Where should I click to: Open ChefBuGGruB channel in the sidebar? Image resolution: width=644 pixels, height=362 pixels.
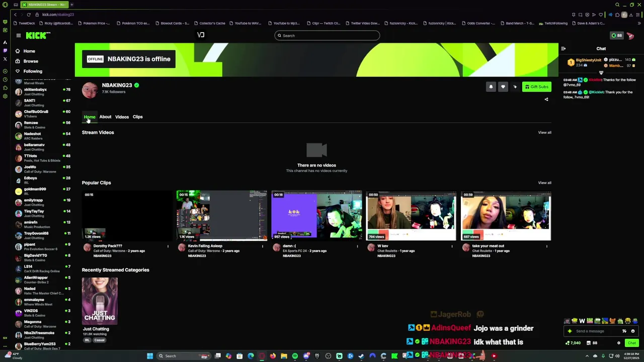(x=42, y=114)
